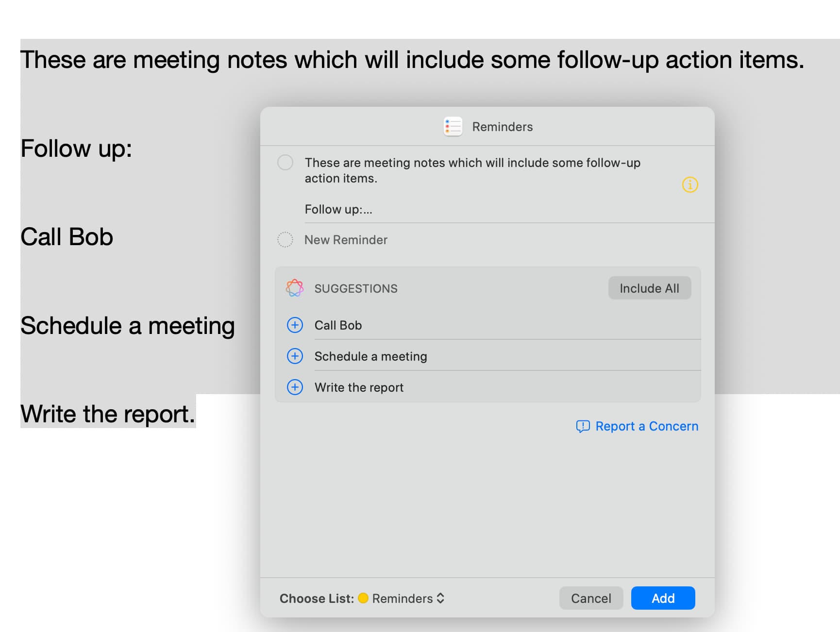
Task: Click the dotted circle beside New Reminder
Action: click(285, 240)
